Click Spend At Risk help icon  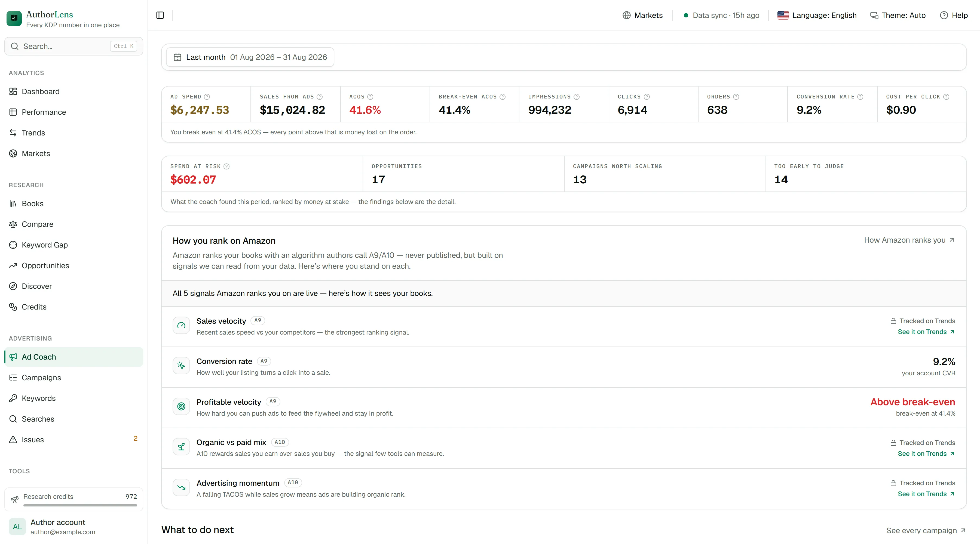226,166
